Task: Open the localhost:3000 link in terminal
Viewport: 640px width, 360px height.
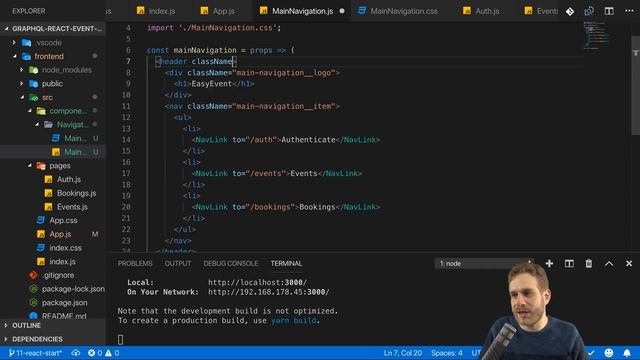Action: click(x=258, y=282)
